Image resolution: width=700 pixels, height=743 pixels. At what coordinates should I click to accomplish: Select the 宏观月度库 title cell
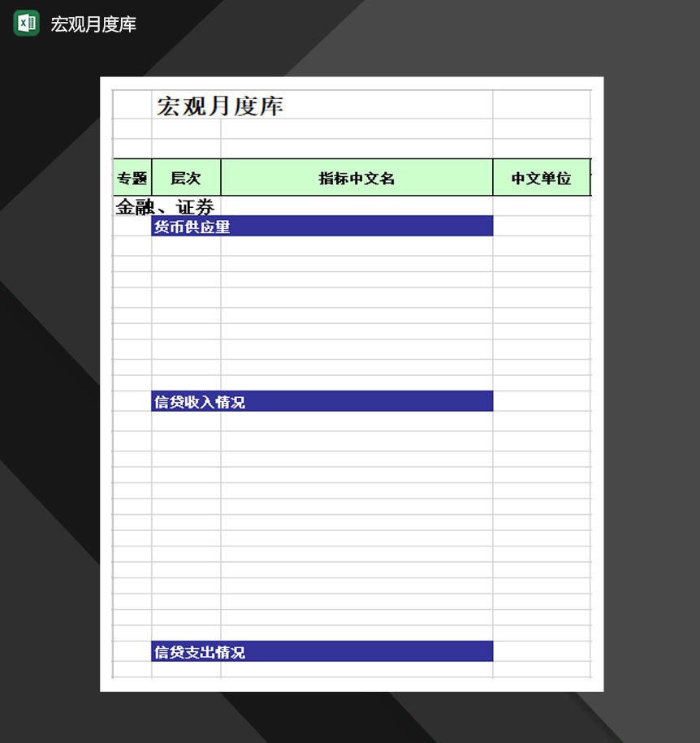point(219,106)
